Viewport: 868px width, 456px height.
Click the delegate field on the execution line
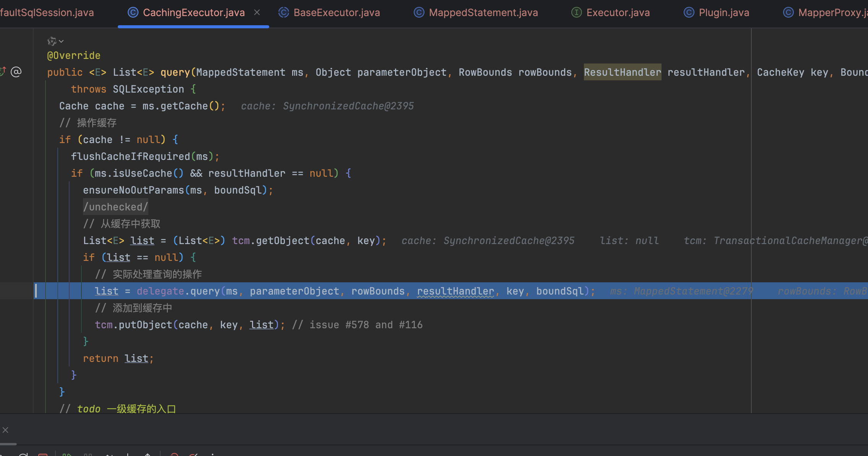point(161,291)
